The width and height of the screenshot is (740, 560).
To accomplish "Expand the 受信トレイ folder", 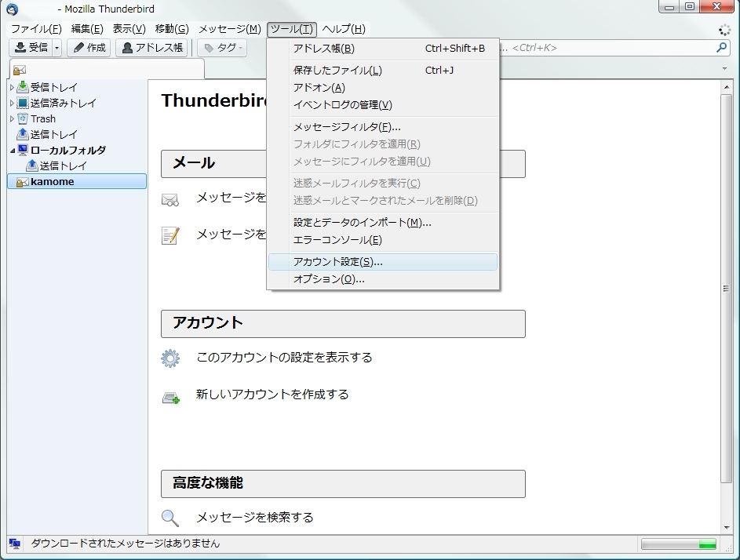I will [12, 87].
